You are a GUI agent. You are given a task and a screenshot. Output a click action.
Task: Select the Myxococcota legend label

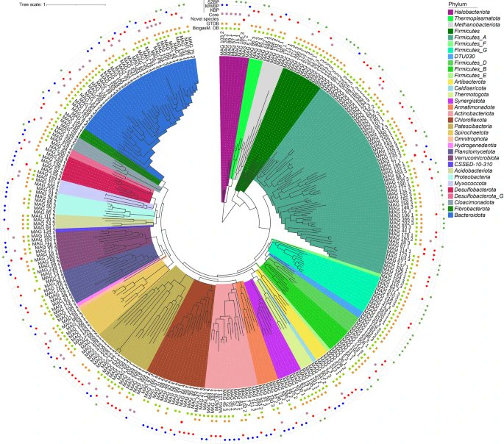470,183
